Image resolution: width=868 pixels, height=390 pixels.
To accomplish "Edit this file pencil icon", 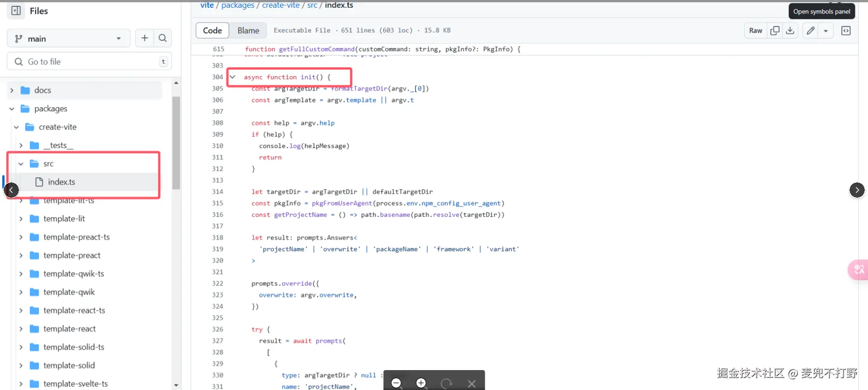I will [x=811, y=30].
